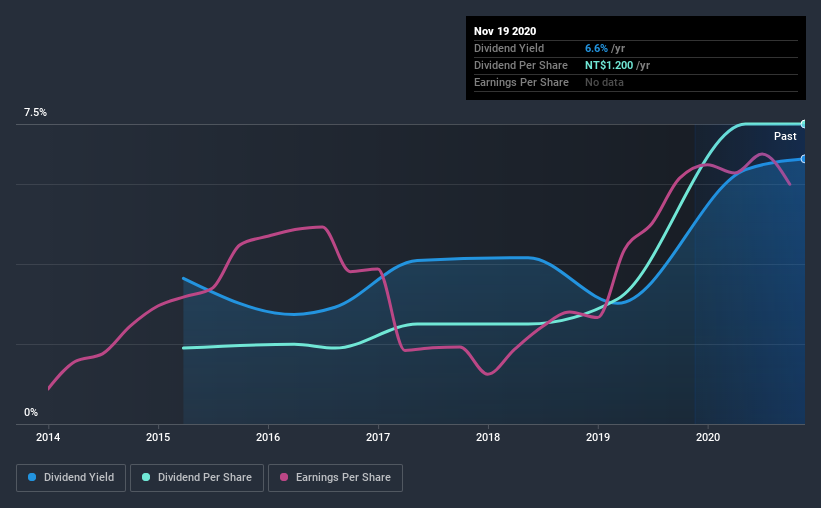Toggle the Earnings Per Share legend button
The height and width of the screenshot is (508, 821).
point(335,478)
